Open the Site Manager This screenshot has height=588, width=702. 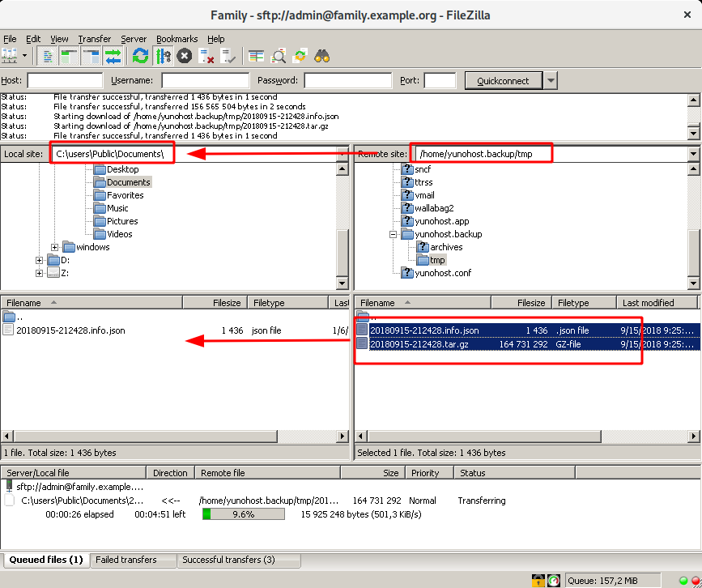click(11, 56)
